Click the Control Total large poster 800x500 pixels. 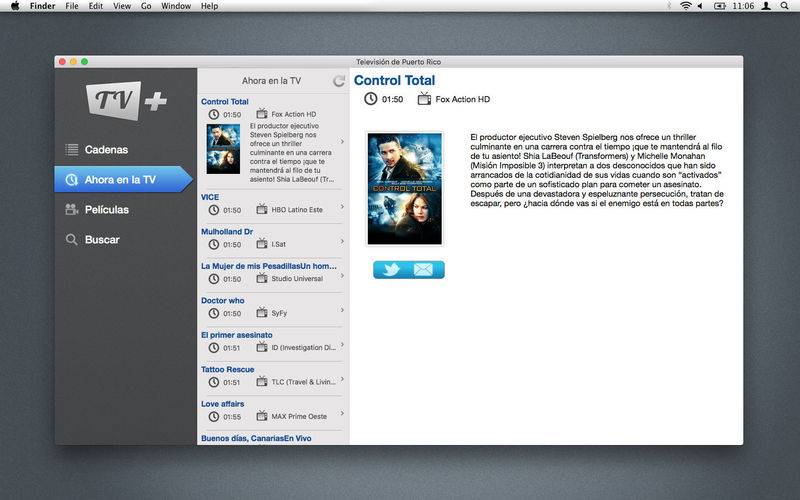click(x=405, y=189)
